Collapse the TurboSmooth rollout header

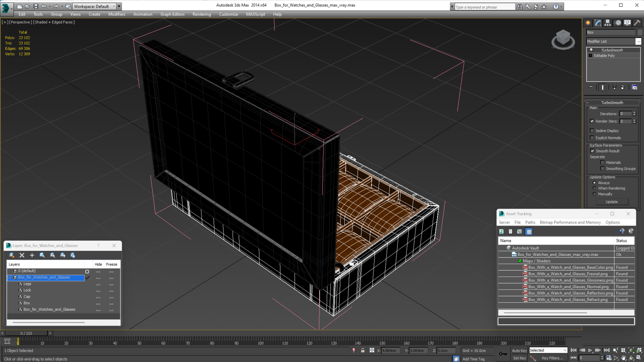(612, 102)
